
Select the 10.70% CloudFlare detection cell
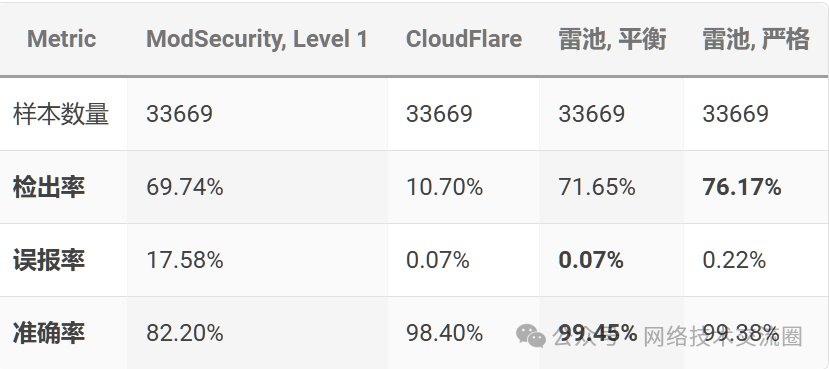[x=444, y=187]
